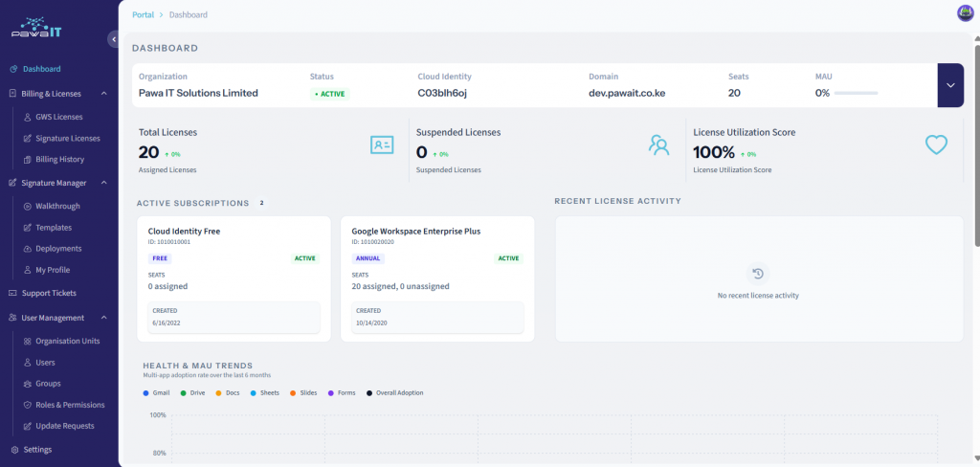The width and height of the screenshot is (980, 467).
Task: Open Dashboard from the sidebar
Action: pyautogui.click(x=42, y=70)
